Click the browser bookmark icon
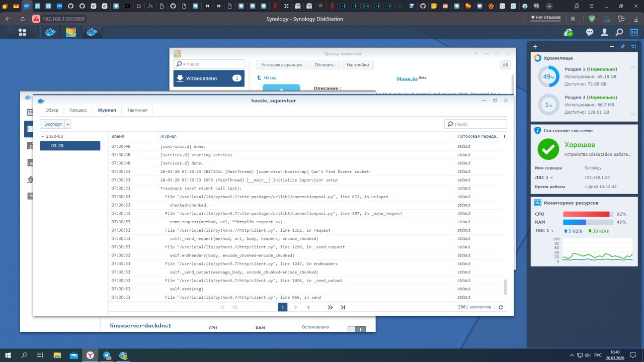 573,18
